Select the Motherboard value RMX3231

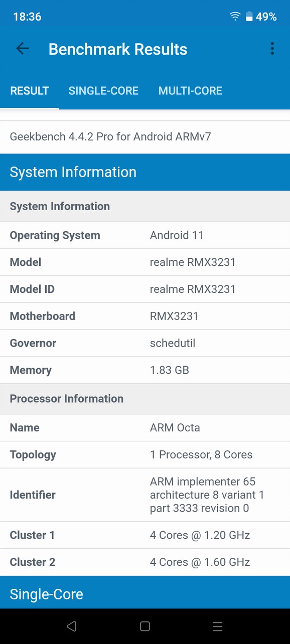(174, 316)
